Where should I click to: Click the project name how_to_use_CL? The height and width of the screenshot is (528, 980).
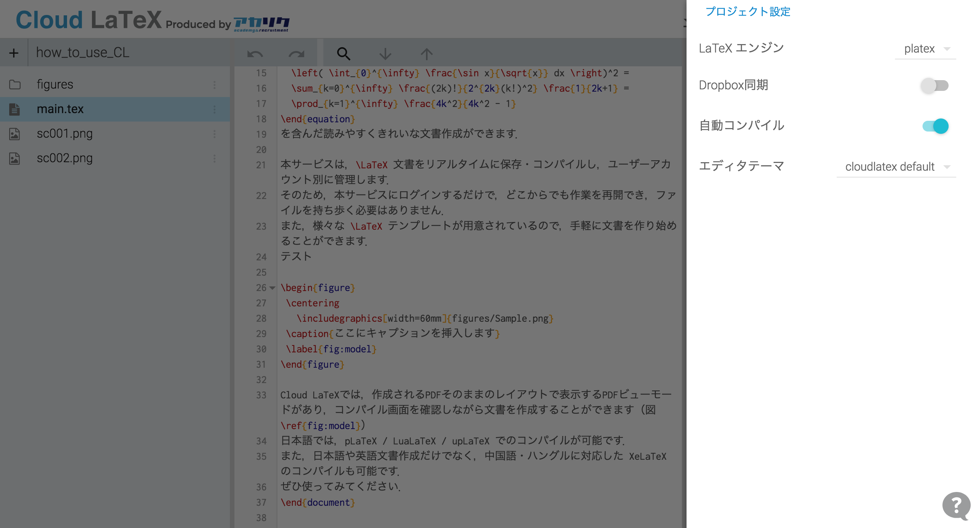coord(83,53)
